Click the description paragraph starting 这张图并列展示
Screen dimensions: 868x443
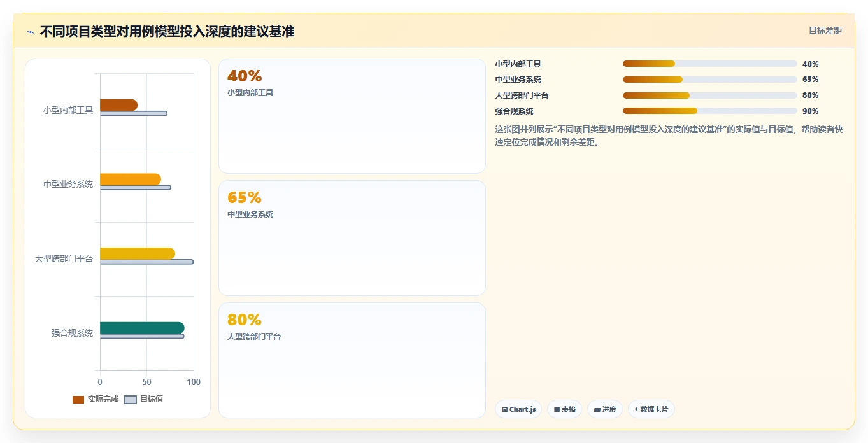(x=669, y=136)
